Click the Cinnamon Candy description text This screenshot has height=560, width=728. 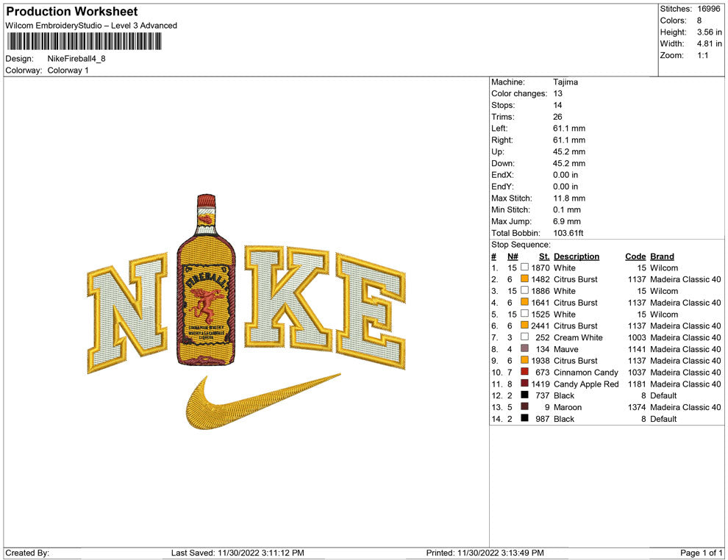[586, 372]
